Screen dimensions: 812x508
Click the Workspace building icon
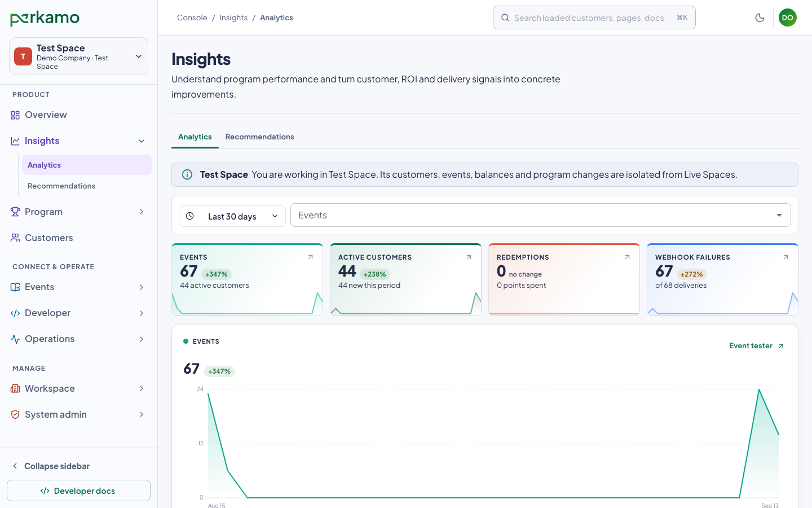15,388
